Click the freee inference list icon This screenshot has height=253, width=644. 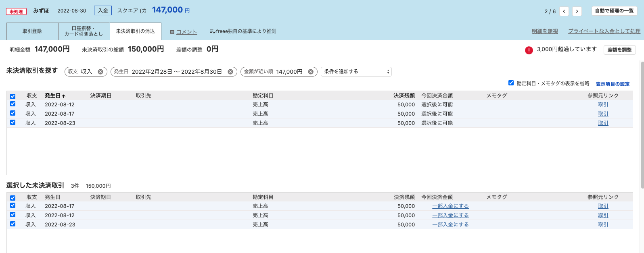[212, 31]
